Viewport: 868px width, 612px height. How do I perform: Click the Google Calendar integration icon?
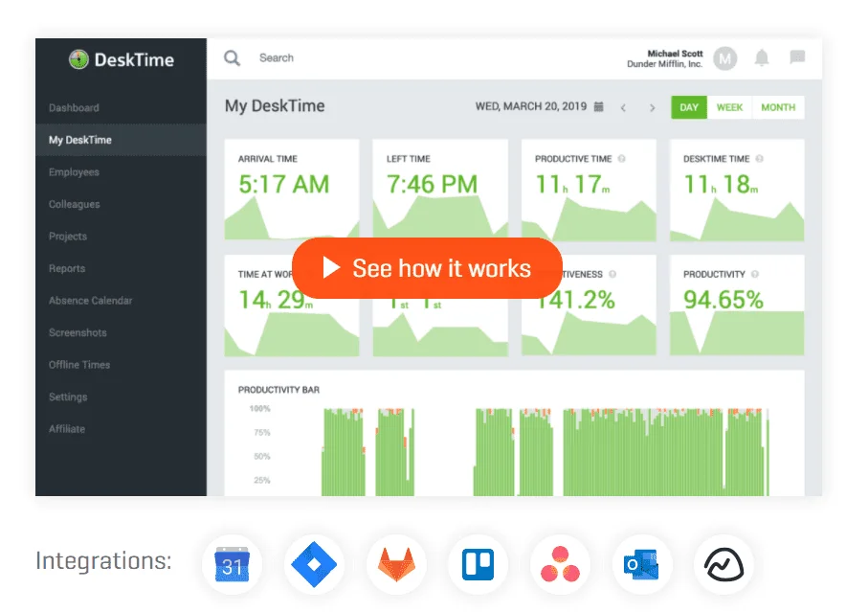[x=232, y=565]
